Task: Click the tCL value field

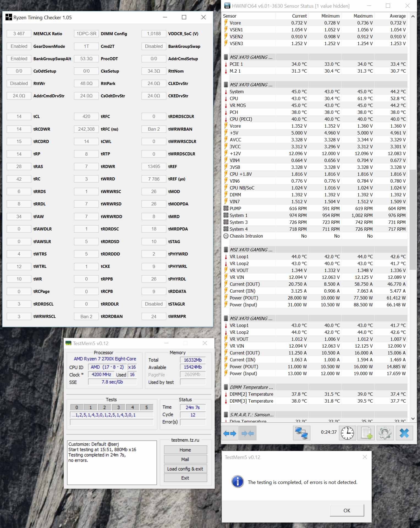Action: click(19, 116)
